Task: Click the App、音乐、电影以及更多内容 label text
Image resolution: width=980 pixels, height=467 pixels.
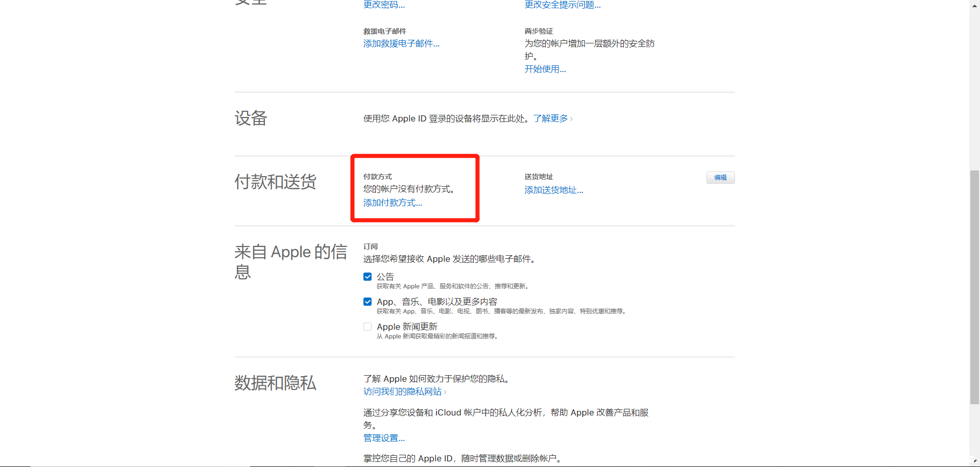Action: (x=437, y=302)
